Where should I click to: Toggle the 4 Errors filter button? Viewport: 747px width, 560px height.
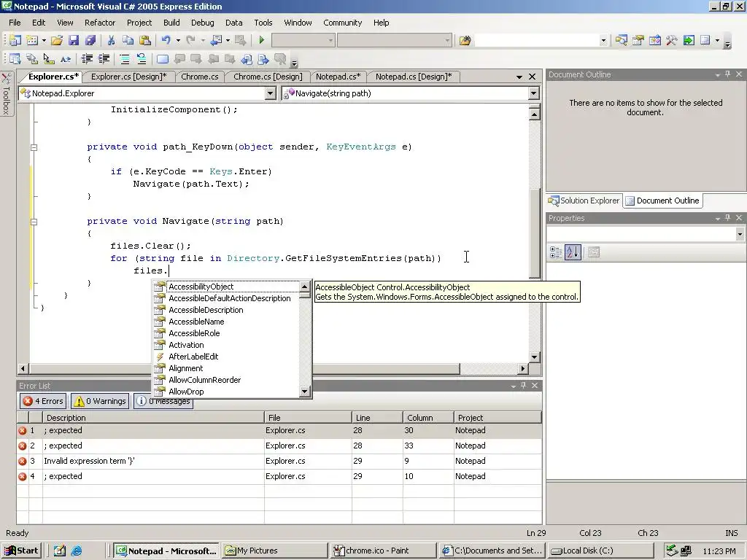click(x=43, y=401)
